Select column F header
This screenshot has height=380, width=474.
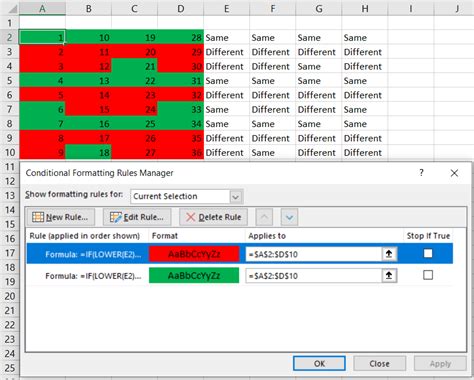273,8
